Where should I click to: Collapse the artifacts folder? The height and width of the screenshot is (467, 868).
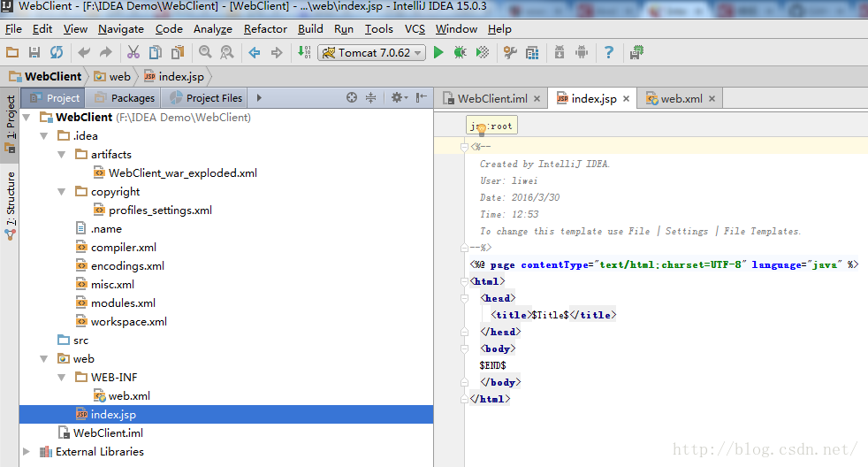coord(62,155)
